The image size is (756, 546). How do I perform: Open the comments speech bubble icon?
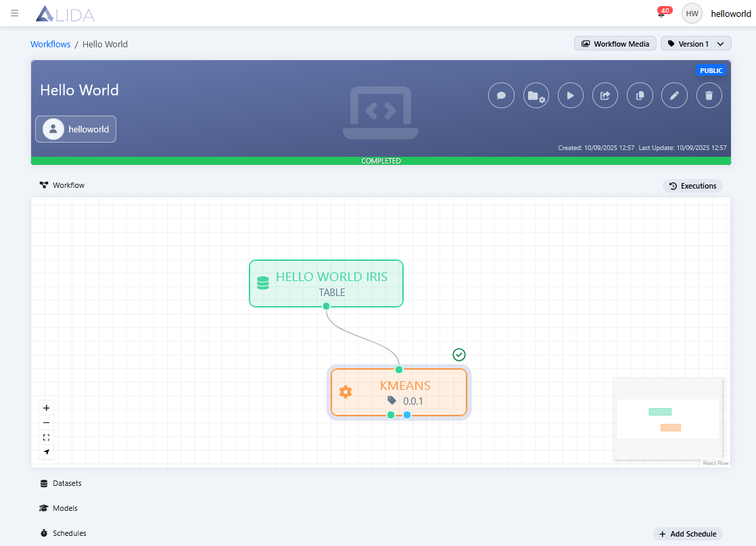click(x=502, y=95)
